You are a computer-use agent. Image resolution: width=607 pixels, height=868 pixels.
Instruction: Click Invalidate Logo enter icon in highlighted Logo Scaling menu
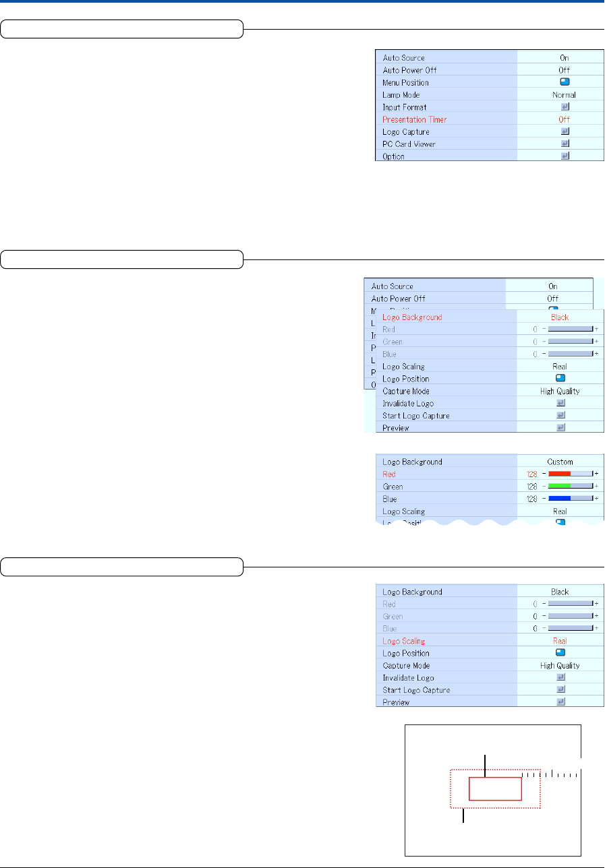tap(560, 677)
